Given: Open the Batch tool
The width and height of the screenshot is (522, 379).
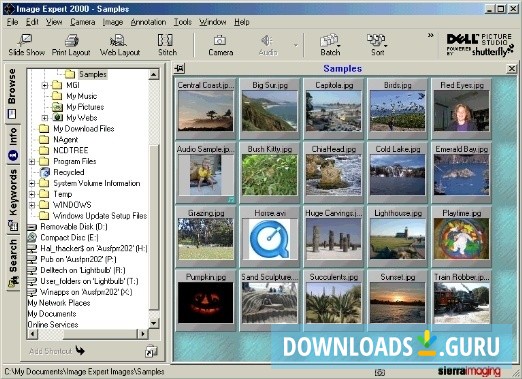Looking at the screenshot, I should 330,45.
